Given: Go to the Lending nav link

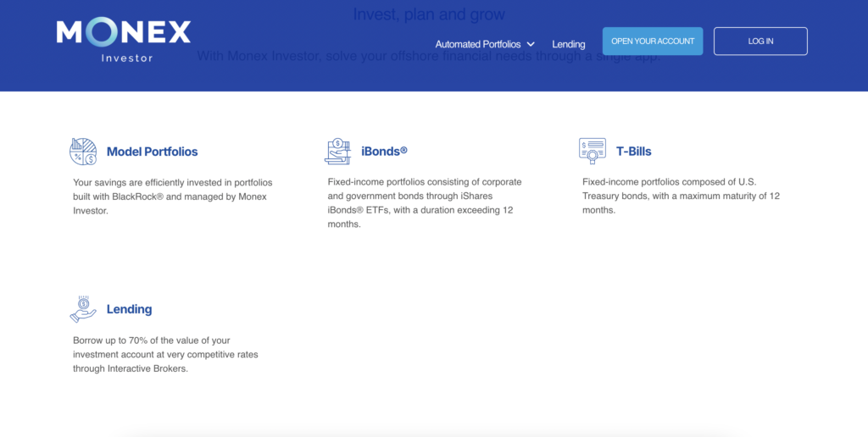Looking at the screenshot, I should (x=569, y=44).
